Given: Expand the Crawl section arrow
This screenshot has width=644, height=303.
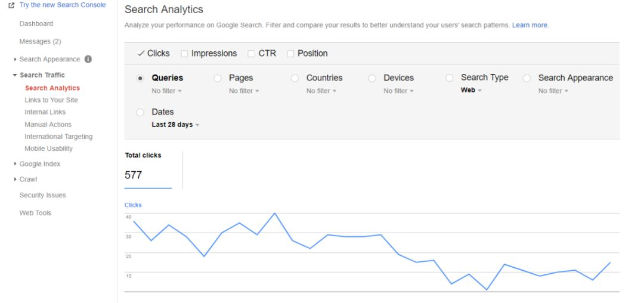Looking at the screenshot, I should [x=15, y=180].
